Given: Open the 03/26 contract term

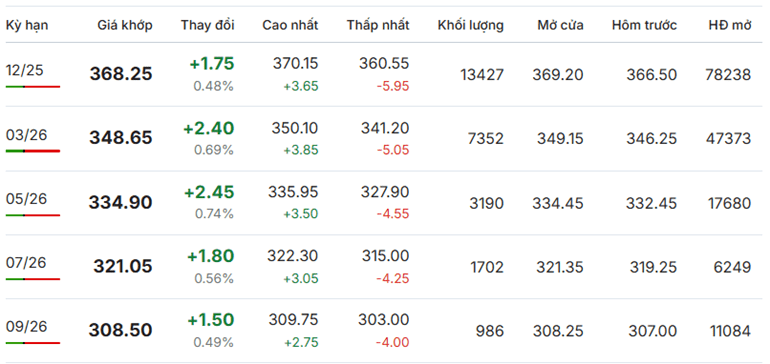Looking at the screenshot, I should [27, 135].
